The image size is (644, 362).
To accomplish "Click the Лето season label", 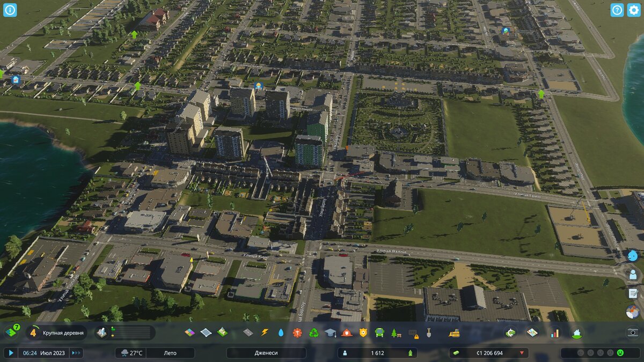I will click(x=170, y=353).
